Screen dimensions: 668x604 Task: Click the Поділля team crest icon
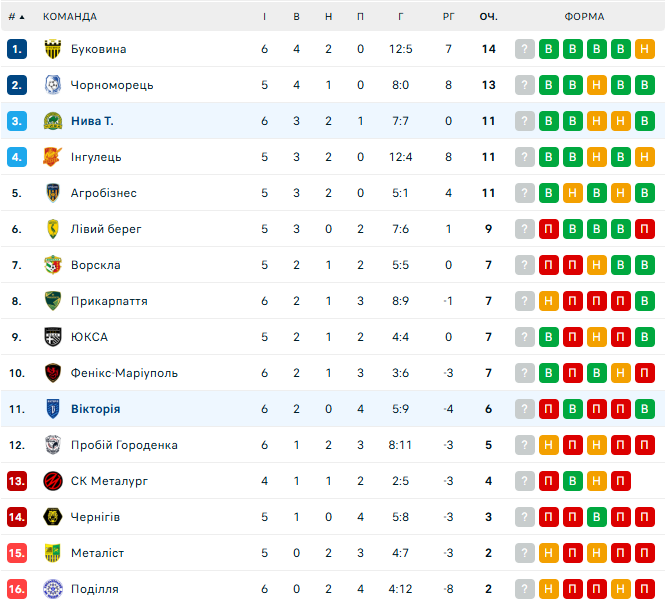53,589
